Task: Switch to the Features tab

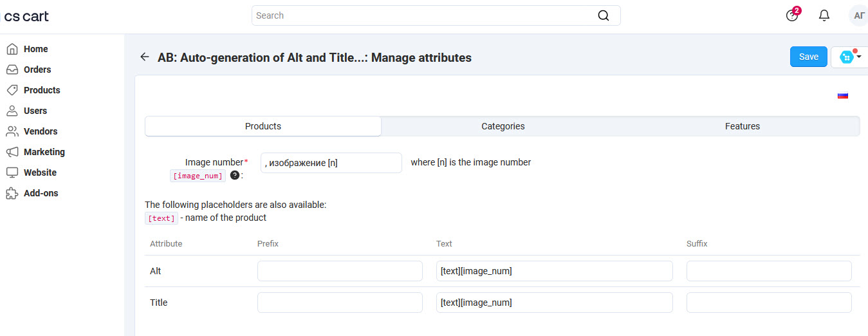Action: (x=742, y=126)
